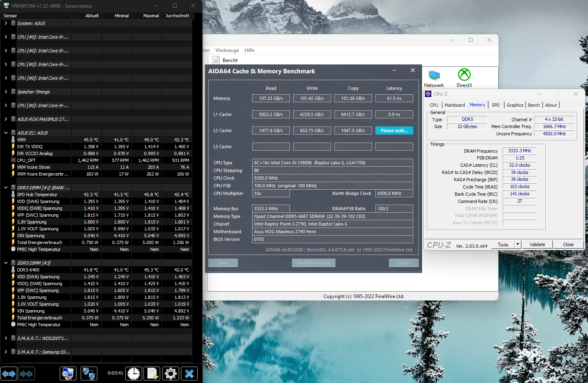Click the highlighted Please wait... L2 latency cell
The image size is (588, 383).
pyautogui.click(x=394, y=130)
